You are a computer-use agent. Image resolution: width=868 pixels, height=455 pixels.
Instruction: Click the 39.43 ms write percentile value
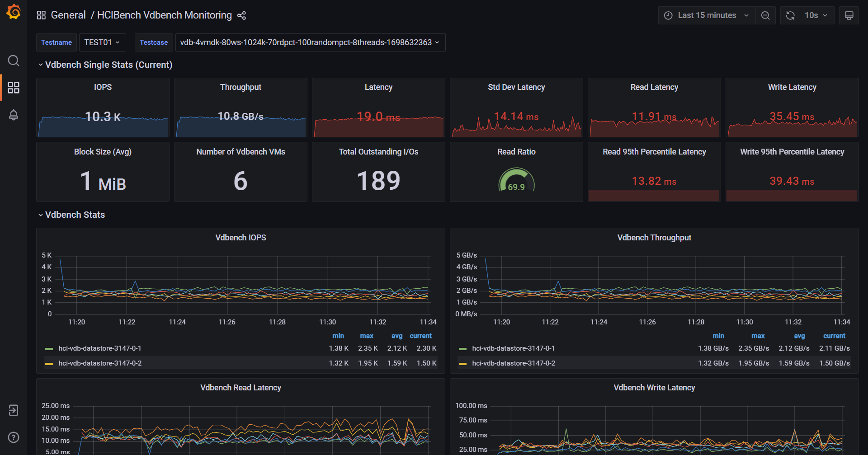click(x=792, y=181)
